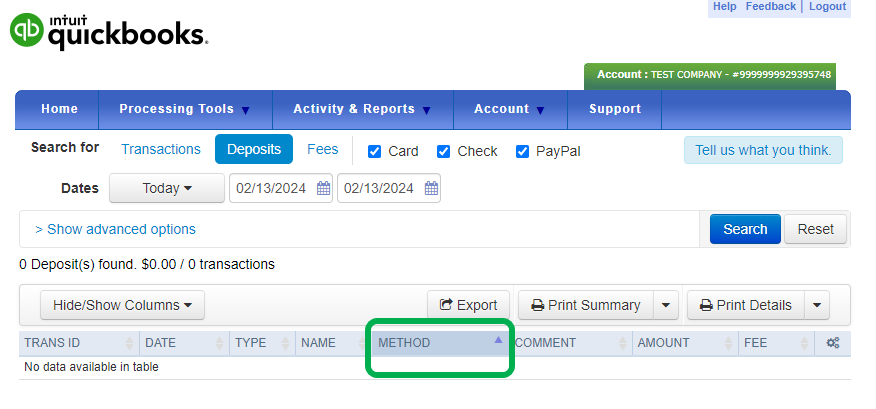Image resolution: width=876 pixels, height=409 pixels.
Task: Open Hide/Show Columns dropdown
Action: point(122,305)
